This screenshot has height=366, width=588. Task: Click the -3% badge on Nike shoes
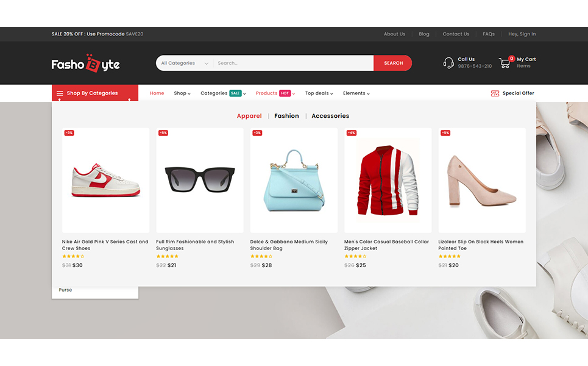(69, 132)
